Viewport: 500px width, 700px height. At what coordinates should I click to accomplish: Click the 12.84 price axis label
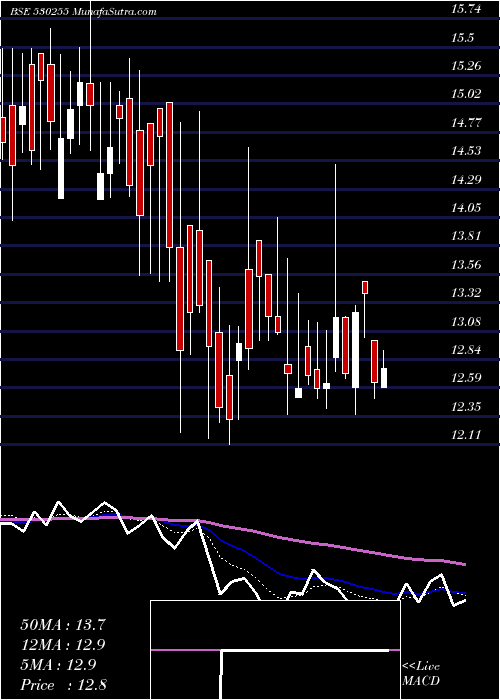click(x=467, y=349)
